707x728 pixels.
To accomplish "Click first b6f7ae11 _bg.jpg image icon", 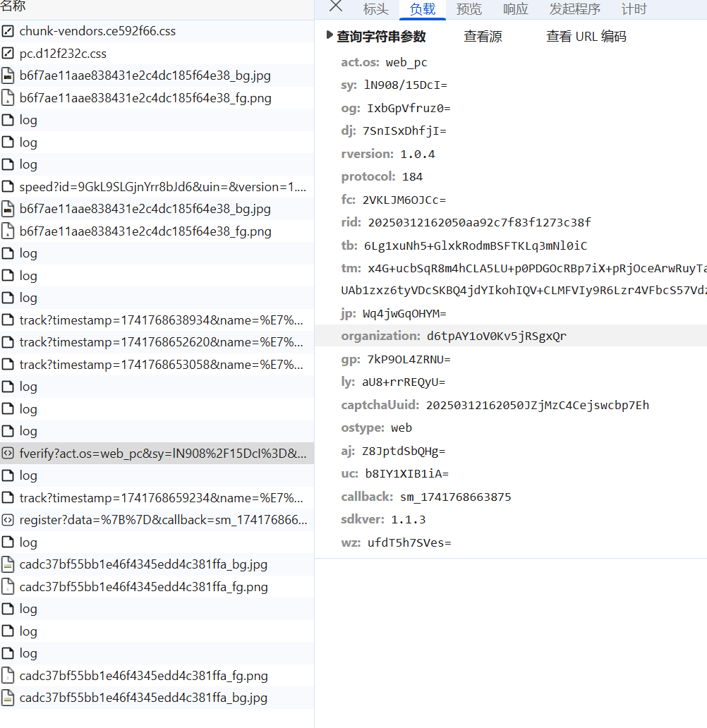I will [8, 75].
